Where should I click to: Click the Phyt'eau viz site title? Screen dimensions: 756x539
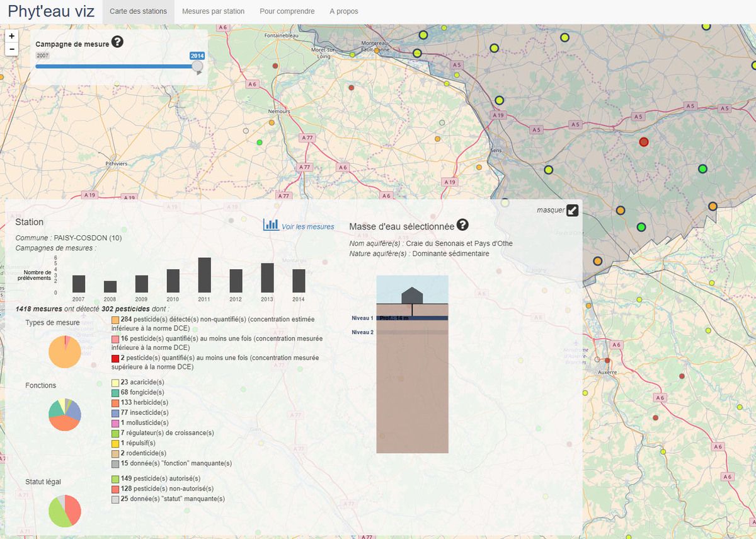click(x=51, y=11)
